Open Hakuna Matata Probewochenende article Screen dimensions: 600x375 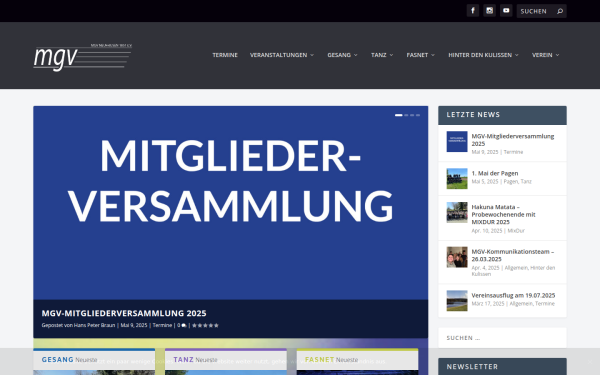tap(503, 215)
